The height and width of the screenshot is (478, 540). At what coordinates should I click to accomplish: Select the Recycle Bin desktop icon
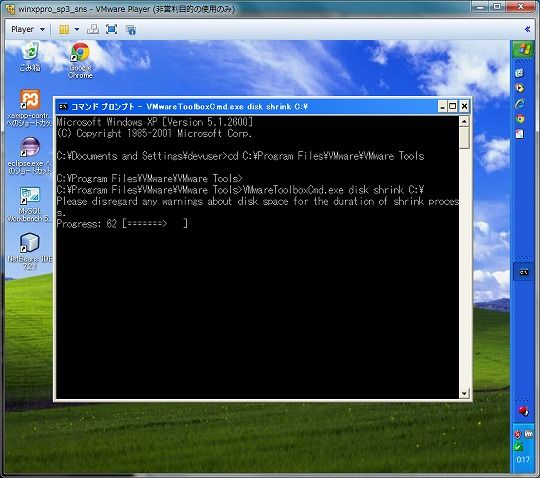(30, 57)
